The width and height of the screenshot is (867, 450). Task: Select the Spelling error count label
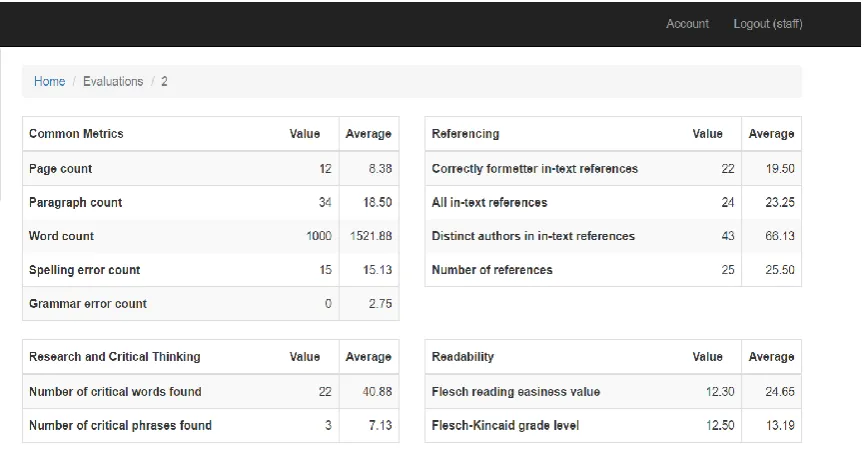tap(85, 270)
